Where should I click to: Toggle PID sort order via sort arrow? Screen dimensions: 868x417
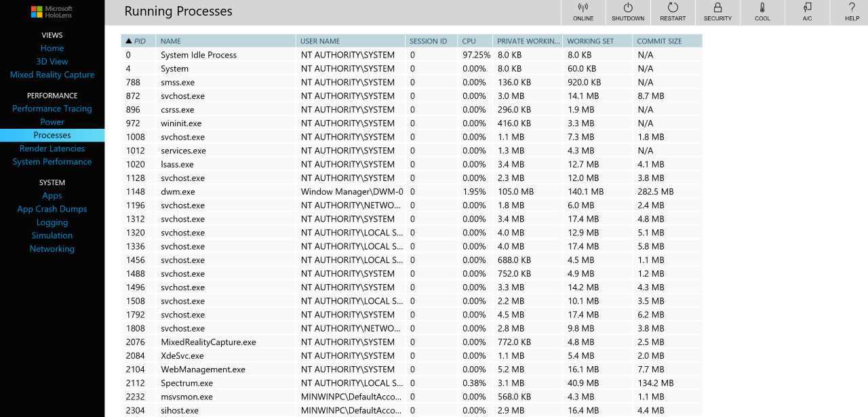(129, 41)
